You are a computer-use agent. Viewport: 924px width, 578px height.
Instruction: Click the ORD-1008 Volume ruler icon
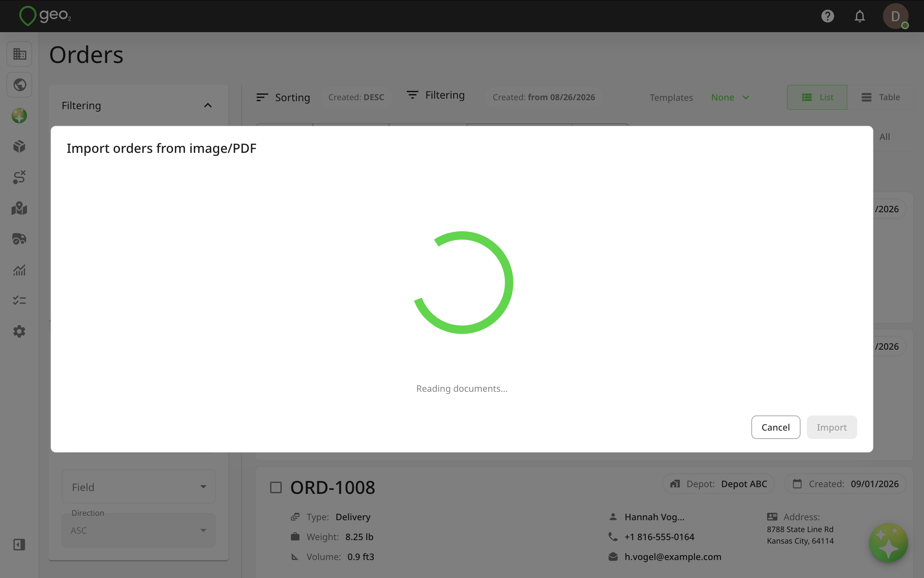[295, 556]
